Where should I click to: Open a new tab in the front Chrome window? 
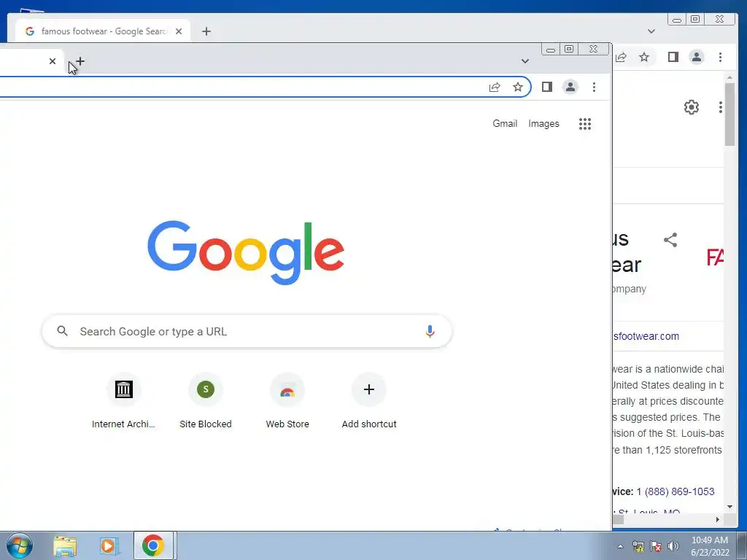[80, 61]
